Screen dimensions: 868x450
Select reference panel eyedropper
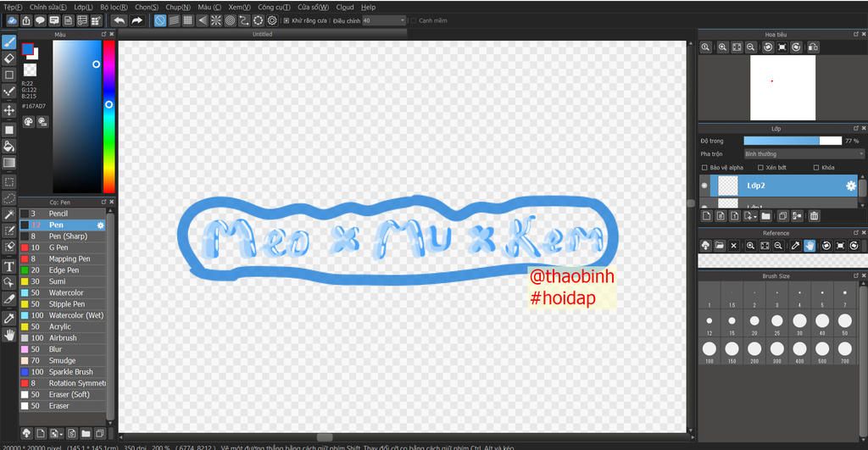[795, 245]
